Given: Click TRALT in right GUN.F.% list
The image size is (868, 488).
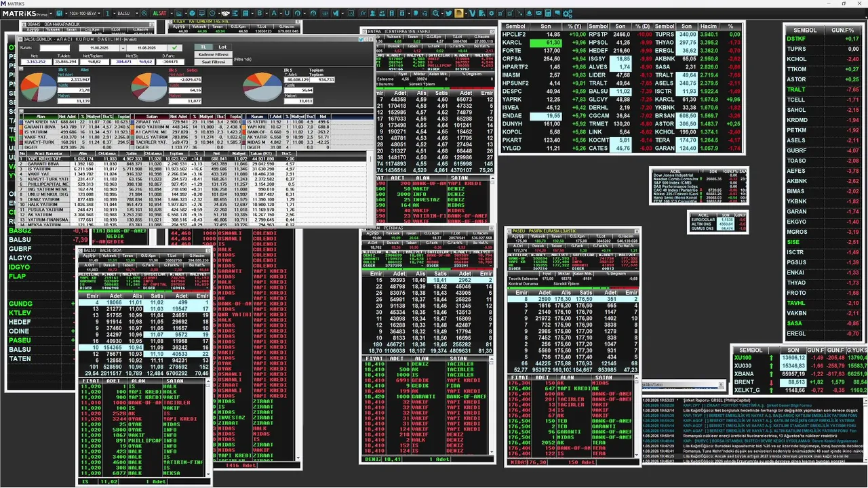Looking at the screenshot, I should pos(796,89).
